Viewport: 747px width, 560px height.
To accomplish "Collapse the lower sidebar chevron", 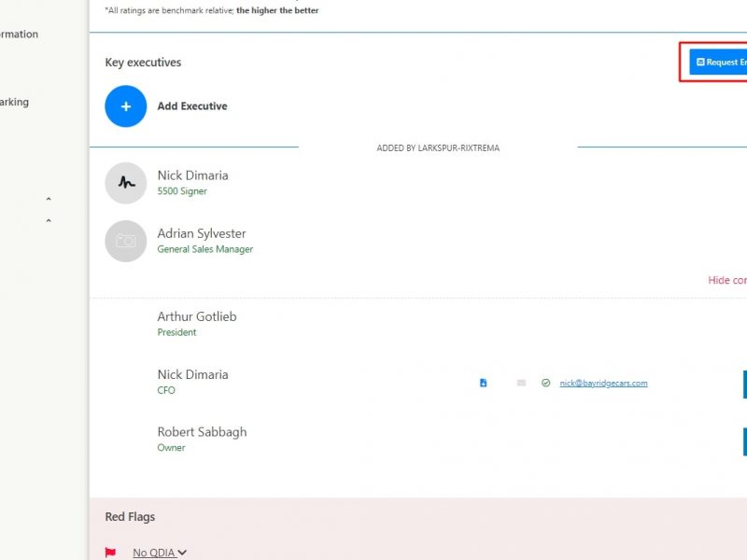I will click(49, 221).
